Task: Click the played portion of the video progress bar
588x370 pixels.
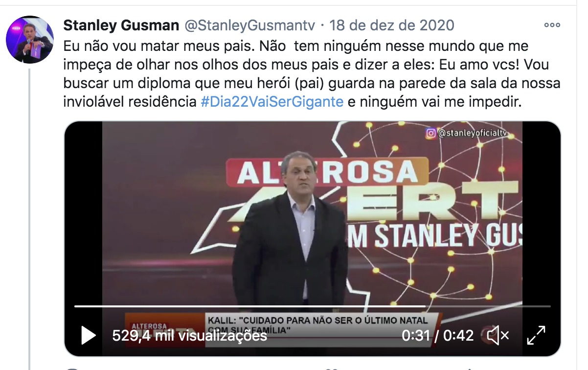Action: pos(249,306)
